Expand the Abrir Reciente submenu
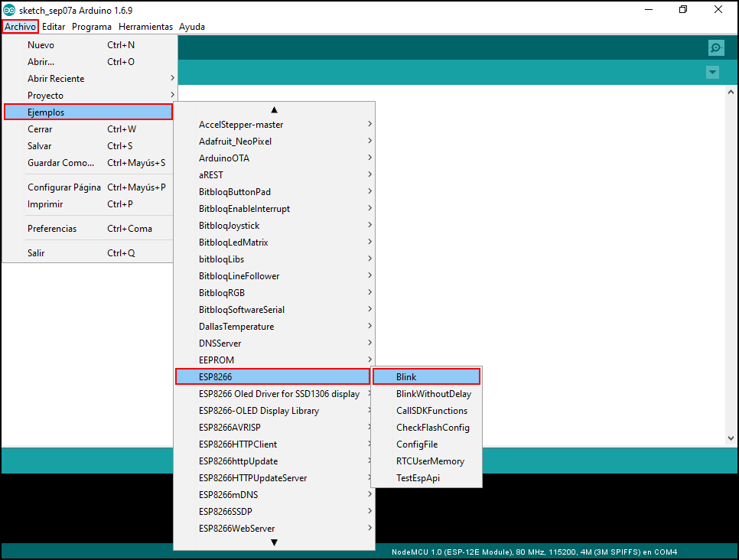The height and width of the screenshot is (560, 739). pyautogui.click(x=89, y=79)
